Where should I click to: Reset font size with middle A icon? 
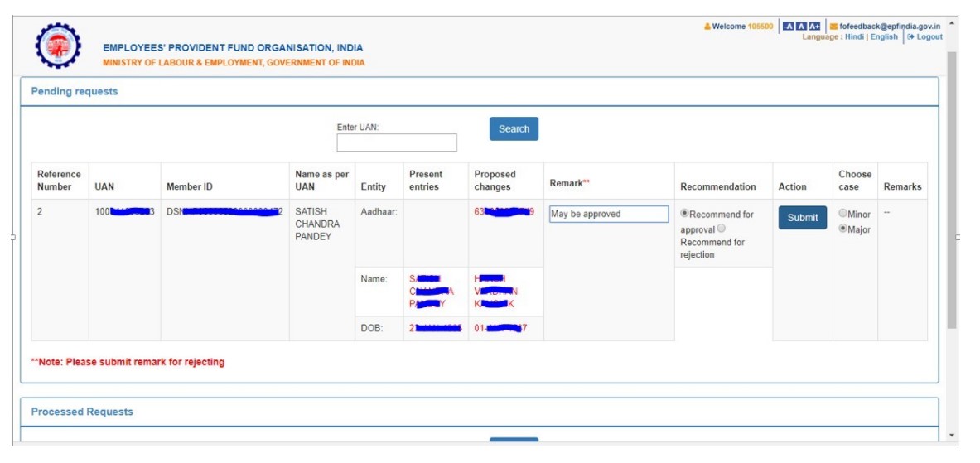800,27
